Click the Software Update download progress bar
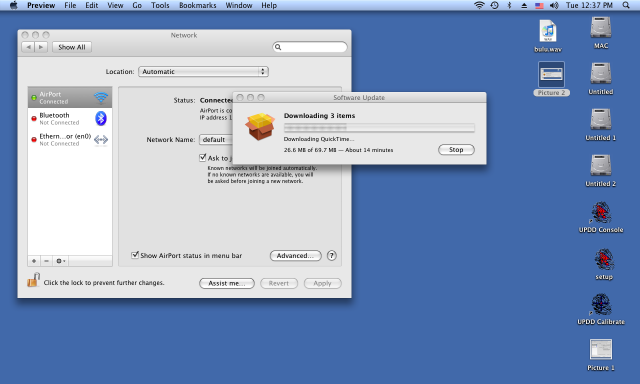 click(379, 128)
